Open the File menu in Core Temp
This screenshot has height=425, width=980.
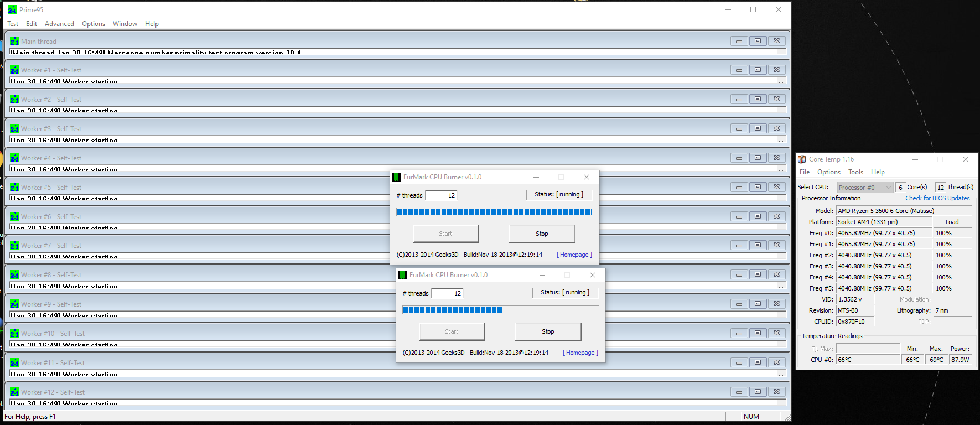point(805,172)
